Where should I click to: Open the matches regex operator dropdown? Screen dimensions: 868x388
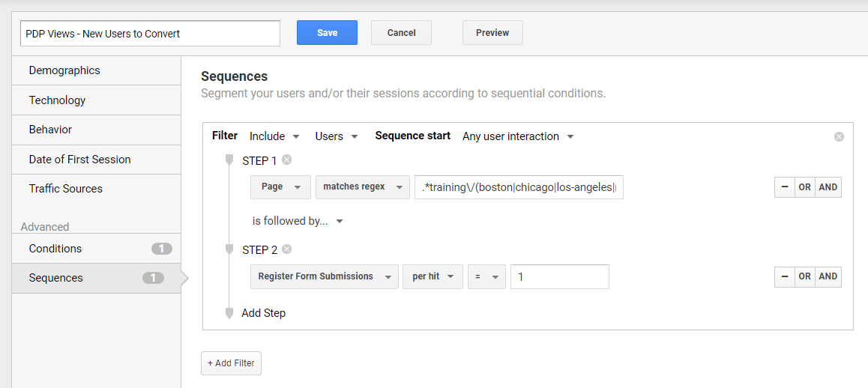click(x=362, y=187)
